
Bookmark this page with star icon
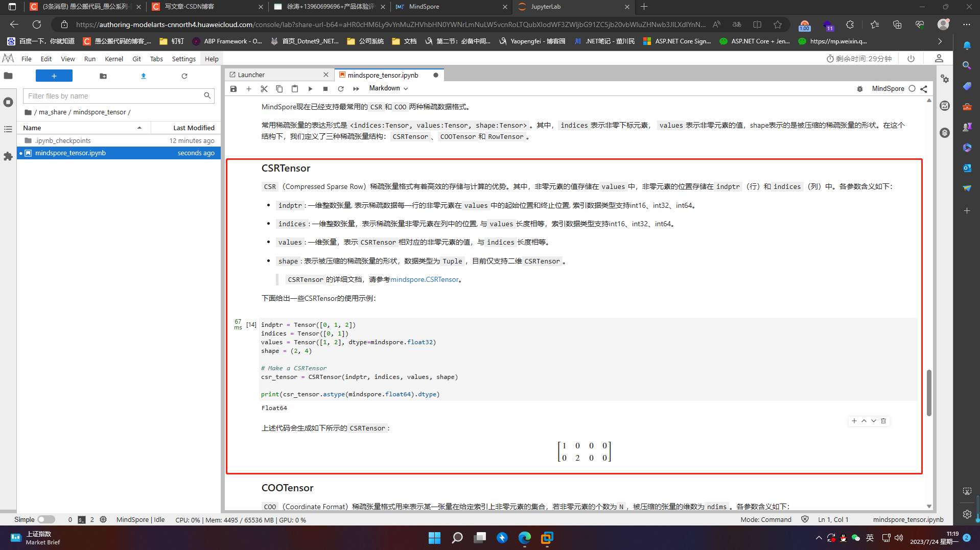[778, 25]
